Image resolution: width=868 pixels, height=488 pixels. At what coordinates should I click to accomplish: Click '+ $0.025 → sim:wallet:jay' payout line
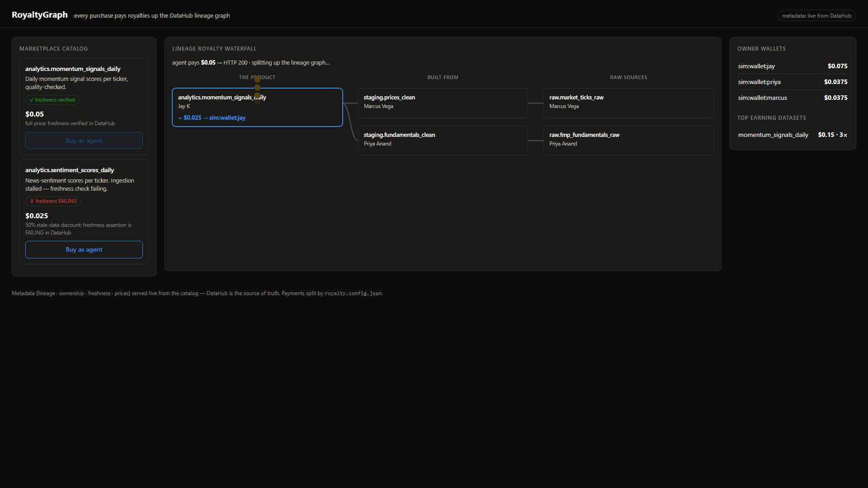pos(212,118)
